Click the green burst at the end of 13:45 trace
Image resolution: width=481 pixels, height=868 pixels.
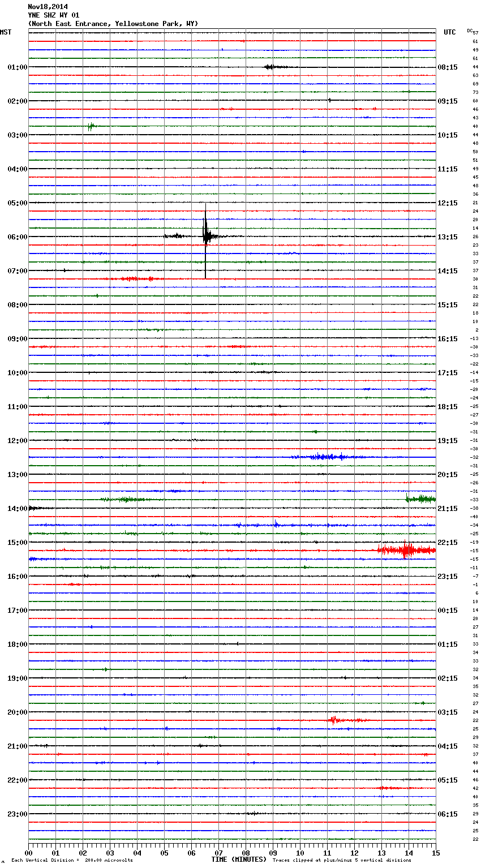click(x=420, y=499)
